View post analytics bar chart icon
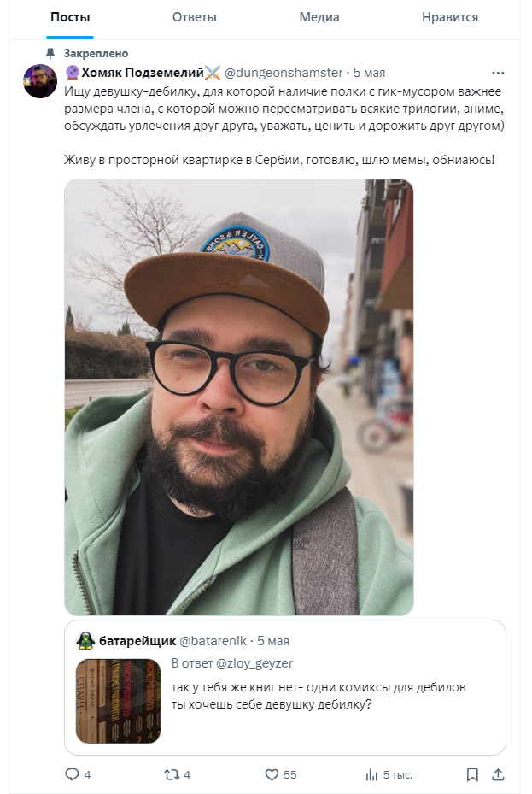 371,774
